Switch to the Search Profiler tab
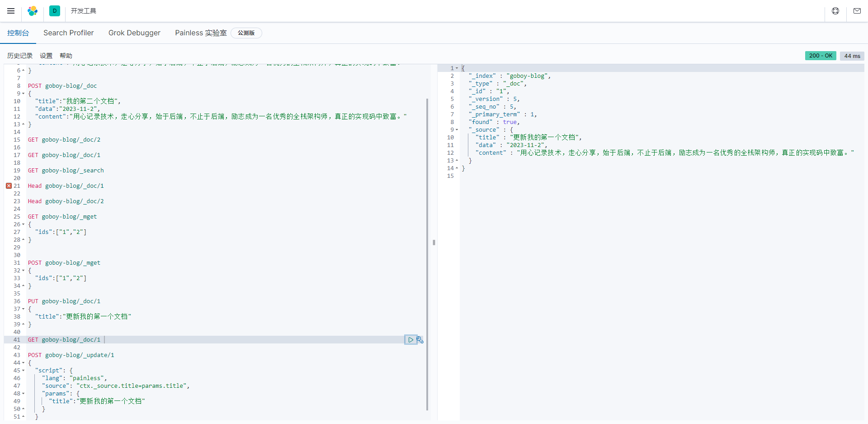Image resolution: width=868 pixels, height=424 pixels. pyautogui.click(x=69, y=33)
